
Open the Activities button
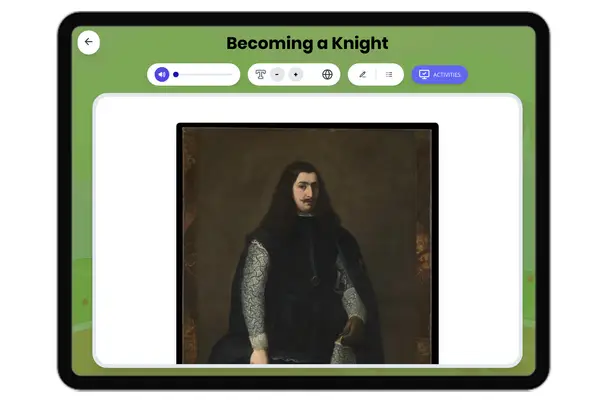click(x=440, y=74)
